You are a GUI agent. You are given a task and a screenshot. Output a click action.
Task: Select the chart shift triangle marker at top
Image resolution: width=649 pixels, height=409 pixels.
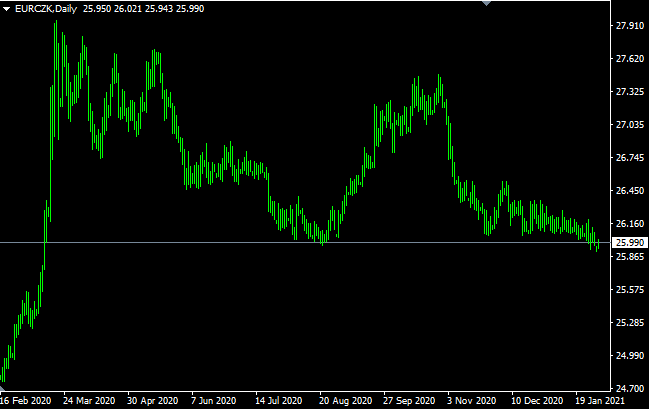[x=487, y=3]
